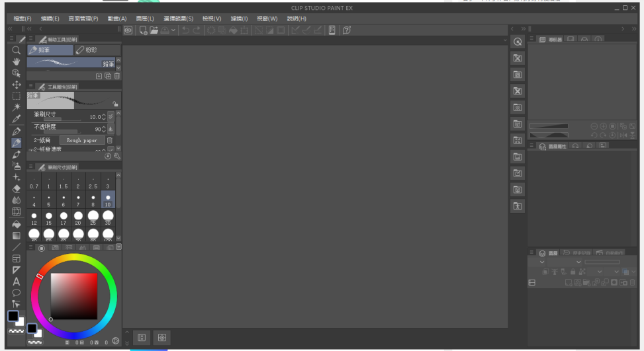644x351 pixels.
Task: Select the Decoration sparkle tool
Action: click(16, 178)
